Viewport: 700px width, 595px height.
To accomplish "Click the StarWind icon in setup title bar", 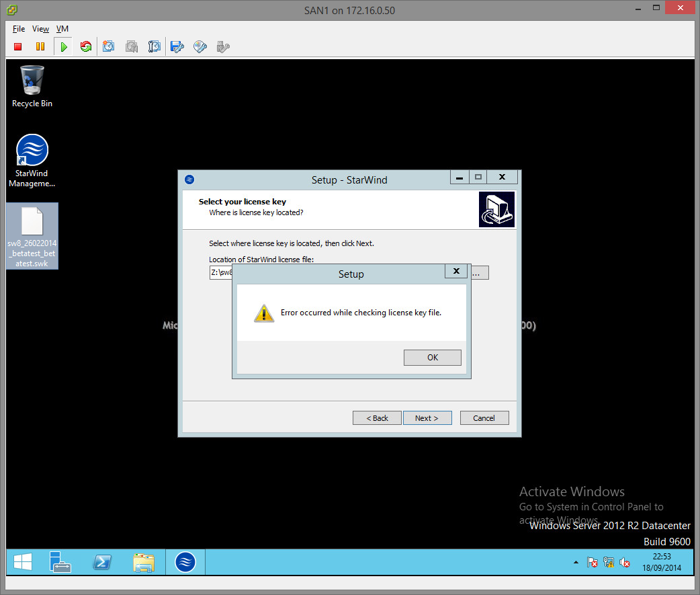I will pyautogui.click(x=189, y=180).
